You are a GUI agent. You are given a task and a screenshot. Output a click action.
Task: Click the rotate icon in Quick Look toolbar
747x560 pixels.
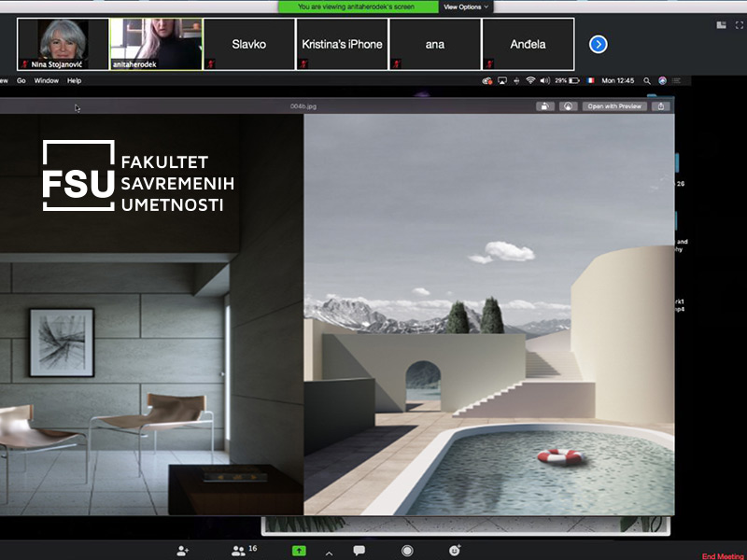click(544, 106)
